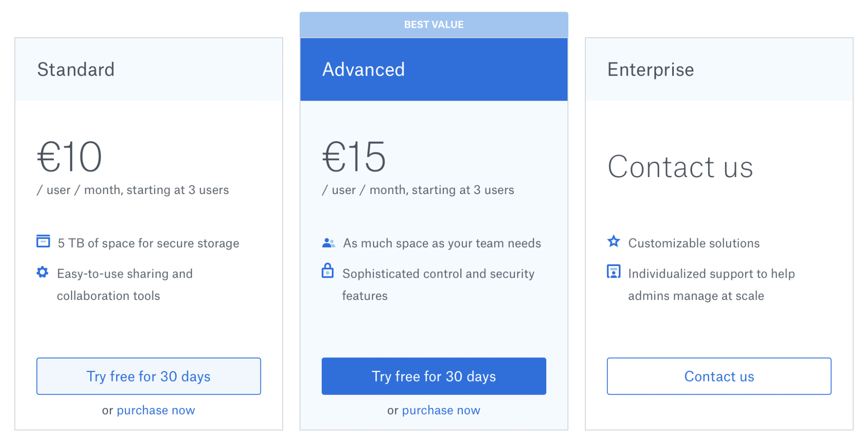Click the star icon for customizable solutions

[x=614, y=241]
